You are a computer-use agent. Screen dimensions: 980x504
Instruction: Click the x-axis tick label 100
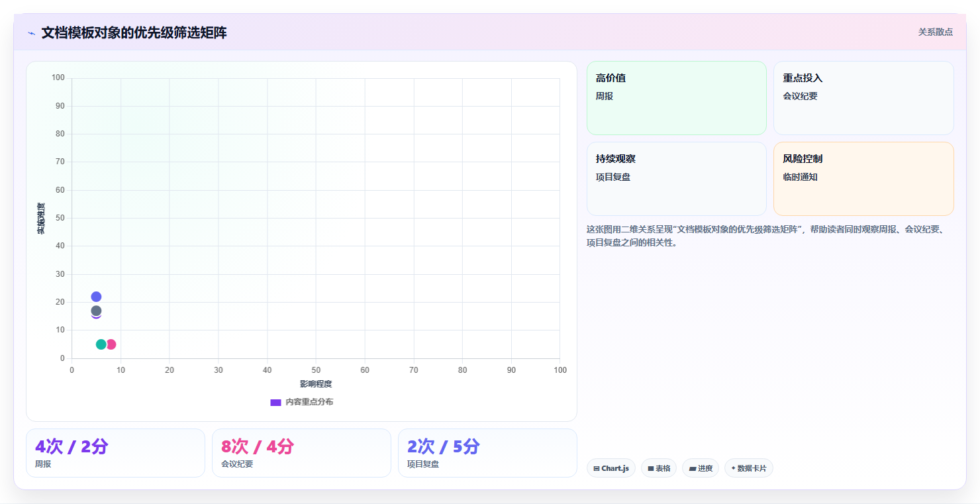560,370
